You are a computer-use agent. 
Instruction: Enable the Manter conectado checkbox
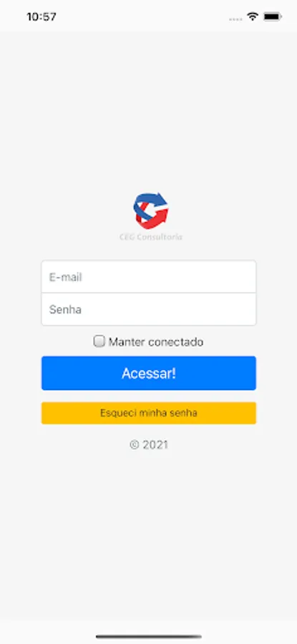point(99,341)
